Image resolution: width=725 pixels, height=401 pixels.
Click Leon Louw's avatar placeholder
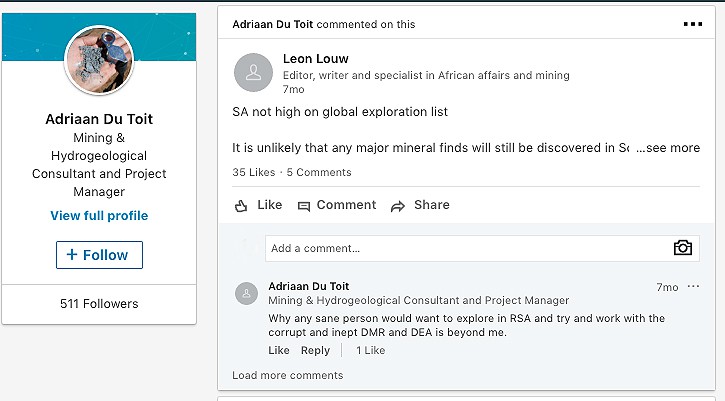[253, 72]
